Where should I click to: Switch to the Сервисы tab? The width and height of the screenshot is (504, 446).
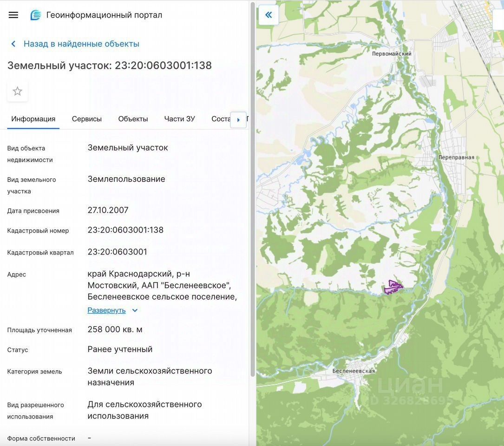[87, 119]
